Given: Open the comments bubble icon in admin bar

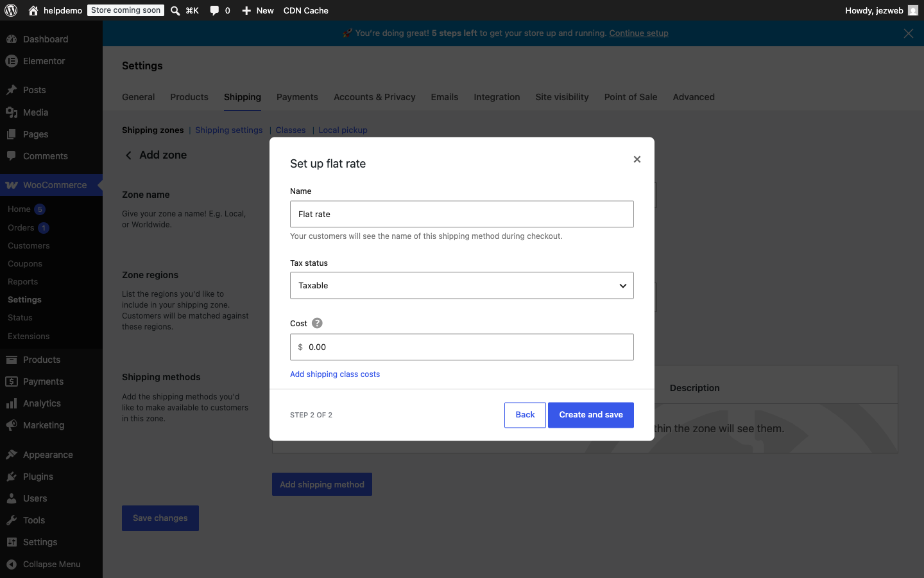Looking at the screenshot, I should 214,10.
